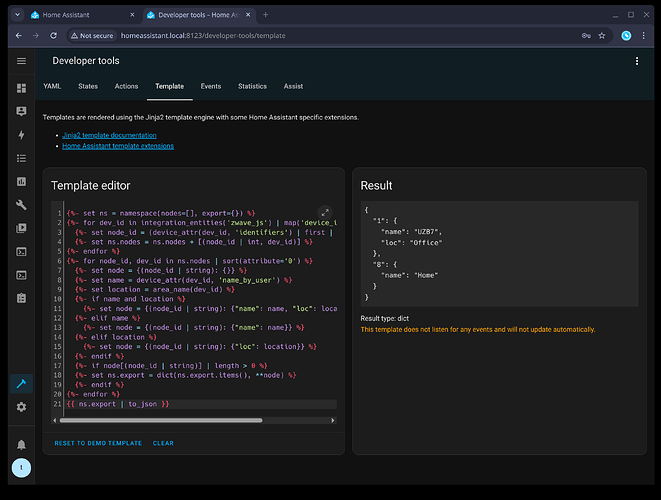Click the editor scrollbar right arrow
The height and width of the screenshot is (500, 661).
point(333,420)
